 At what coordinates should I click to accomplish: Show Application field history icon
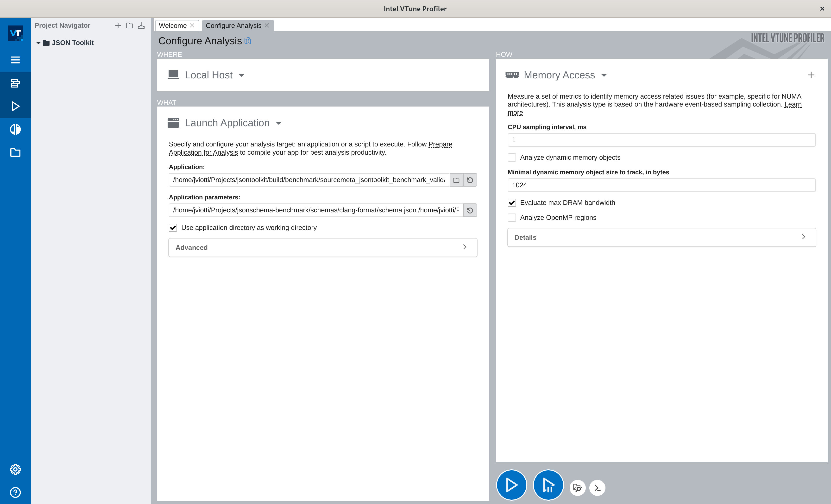tap(470, 180)
